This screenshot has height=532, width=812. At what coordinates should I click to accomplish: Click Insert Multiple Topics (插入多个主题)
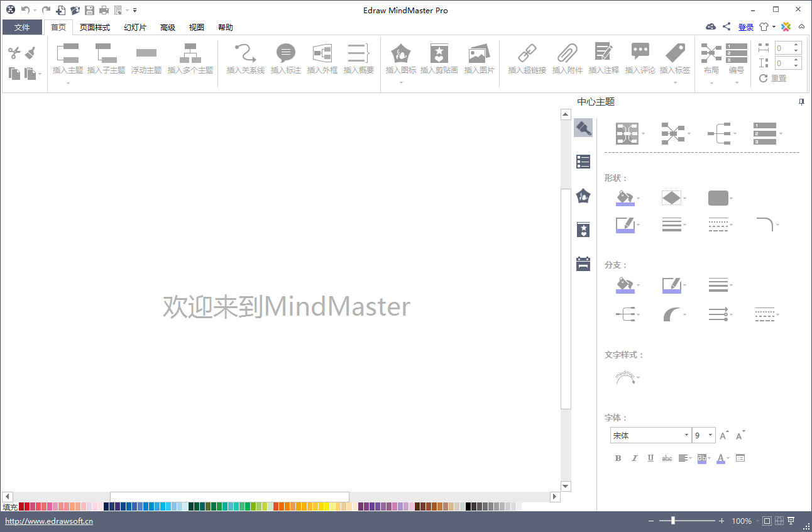point(190,59)
